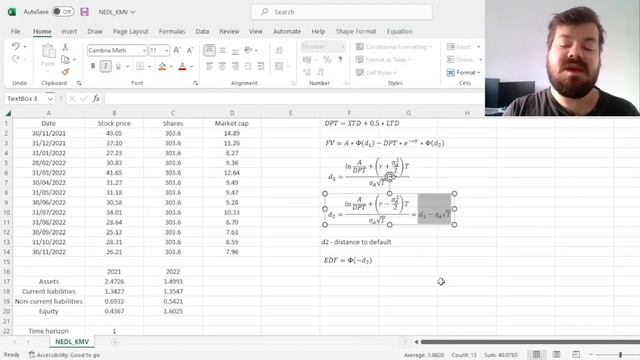
Task: Toggle Align Right
Action: coord(235,66)
